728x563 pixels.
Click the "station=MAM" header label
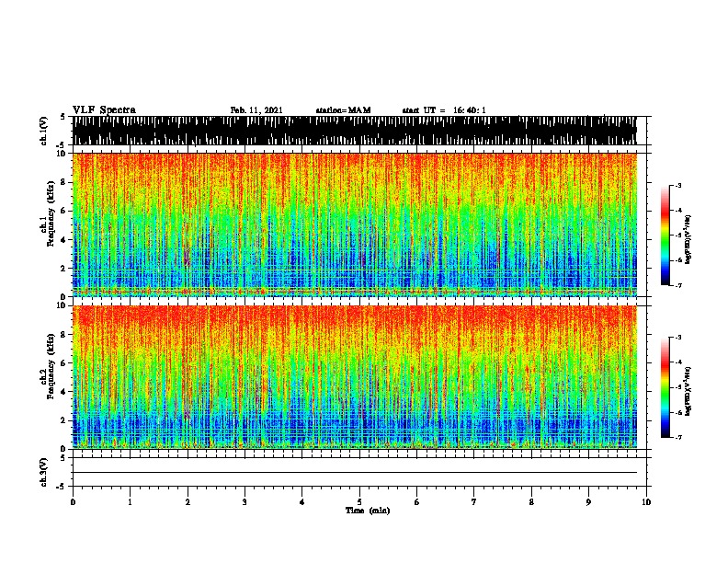pyautogui.click(x=343, y=110)
